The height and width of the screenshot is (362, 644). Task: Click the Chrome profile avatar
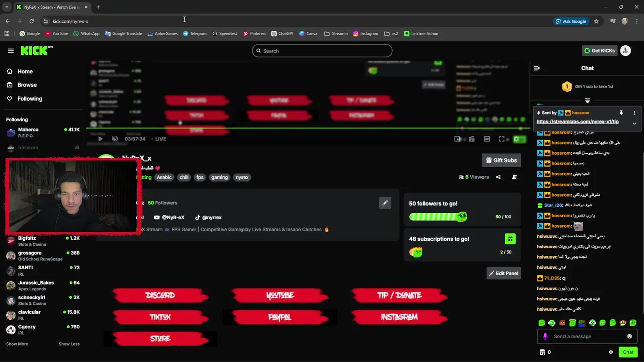(625, 21)
